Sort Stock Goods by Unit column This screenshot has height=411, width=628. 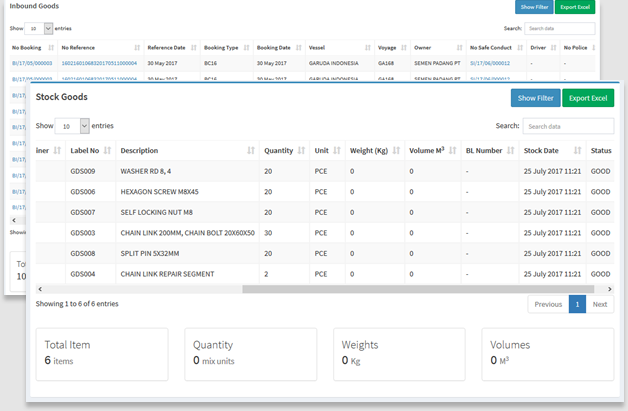(327, 151)
